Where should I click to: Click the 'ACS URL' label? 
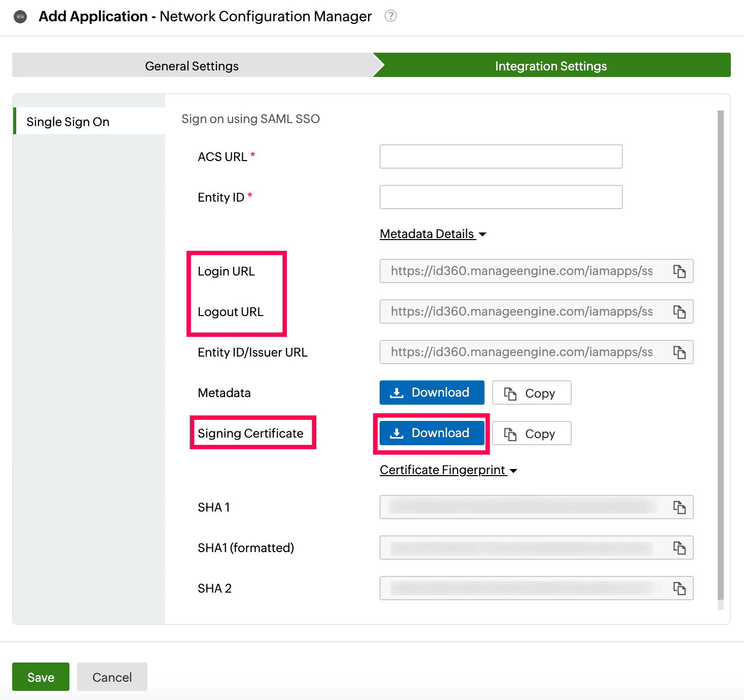click(222, 157)
